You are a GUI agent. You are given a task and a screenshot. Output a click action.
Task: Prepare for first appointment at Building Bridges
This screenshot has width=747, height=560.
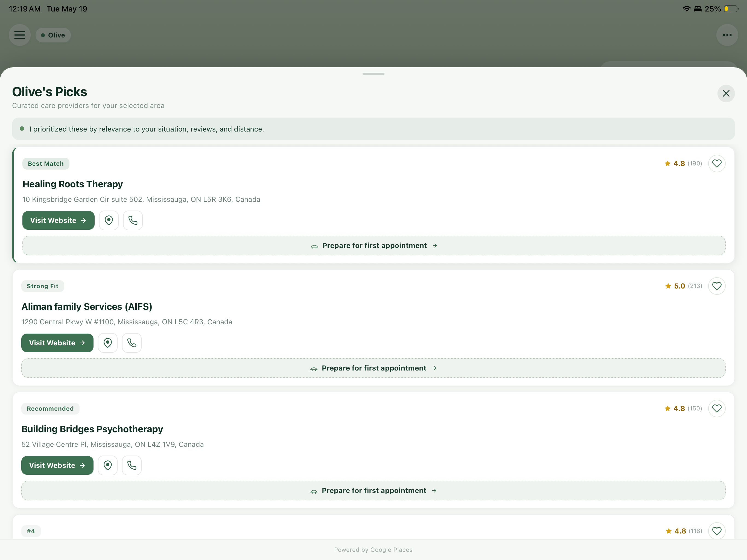point(373,491)
